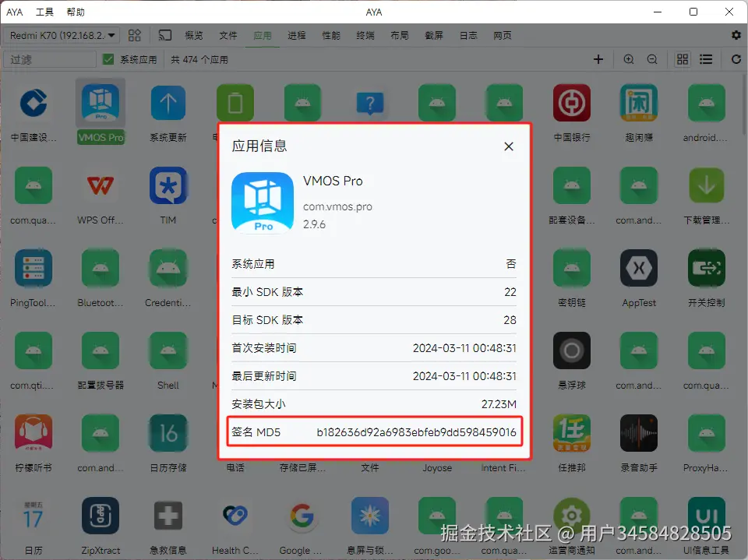Open the PingTools app icon
This screenshot has width=748, height=560.
click(34, 268)
